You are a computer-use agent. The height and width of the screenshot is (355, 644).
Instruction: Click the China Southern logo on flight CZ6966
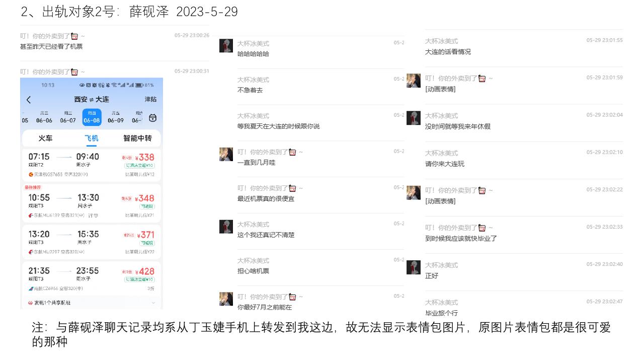pos(30,288)
